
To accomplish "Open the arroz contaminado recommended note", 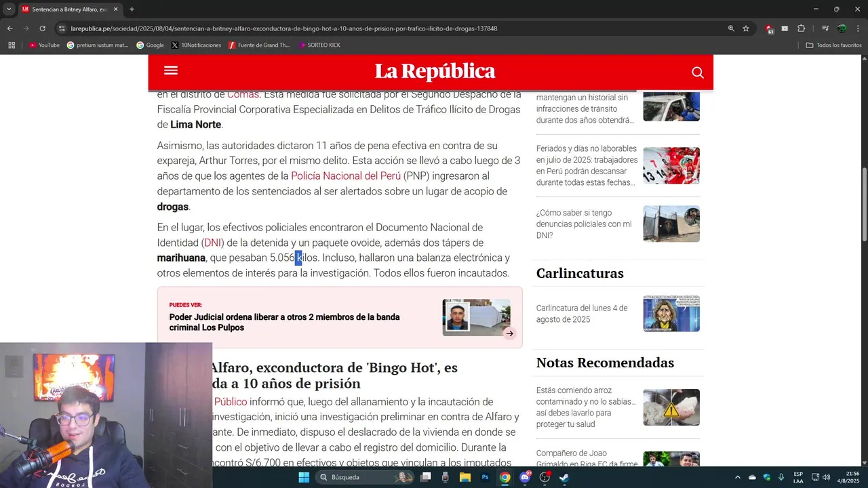I will pos(586,407).
